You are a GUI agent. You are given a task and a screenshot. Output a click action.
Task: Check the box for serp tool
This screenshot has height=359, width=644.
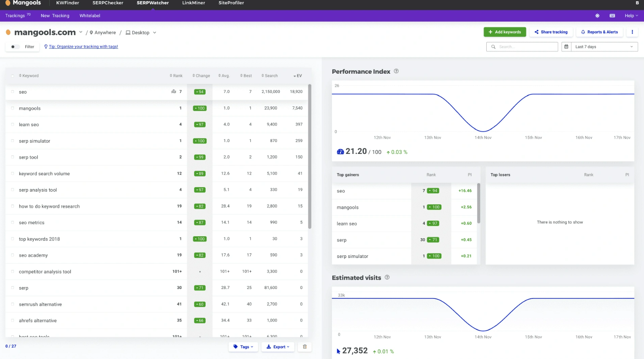[13, 157]
